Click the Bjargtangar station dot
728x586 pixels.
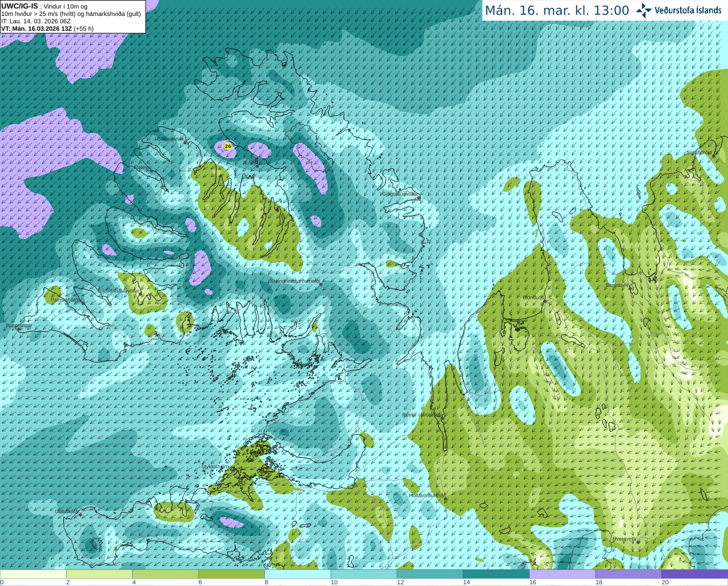click(18, 329)
